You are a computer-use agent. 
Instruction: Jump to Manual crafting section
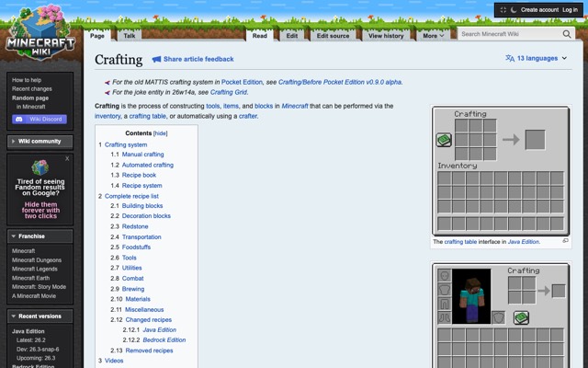(143, 155)
